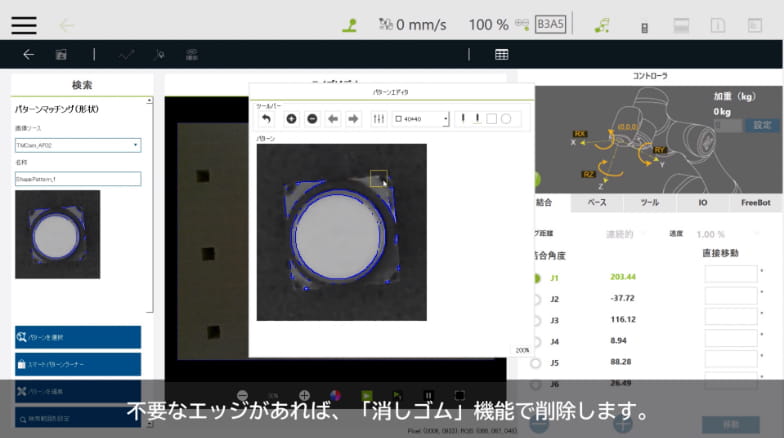Switch to the ツール tab
This screenshot has height=438, width=784.
(x=650, y=202)
